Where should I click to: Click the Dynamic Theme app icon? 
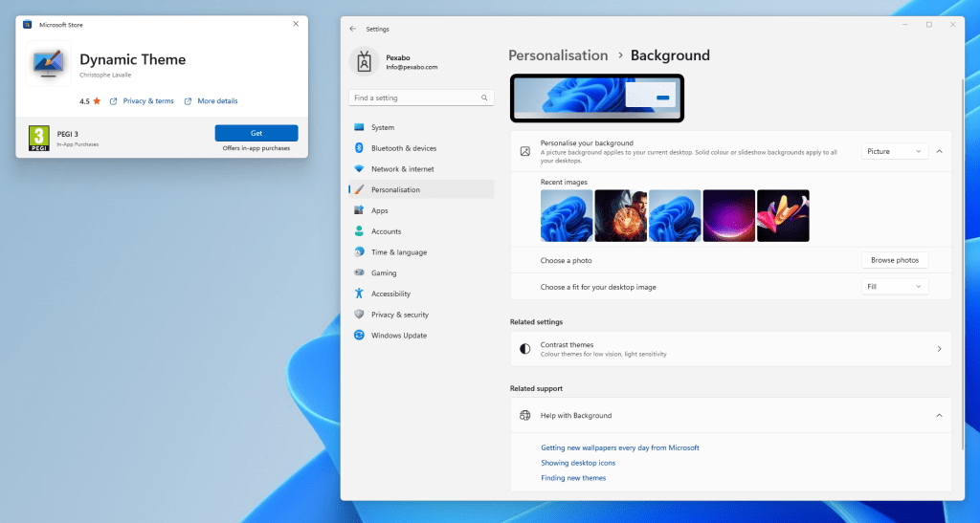(49, 64)
